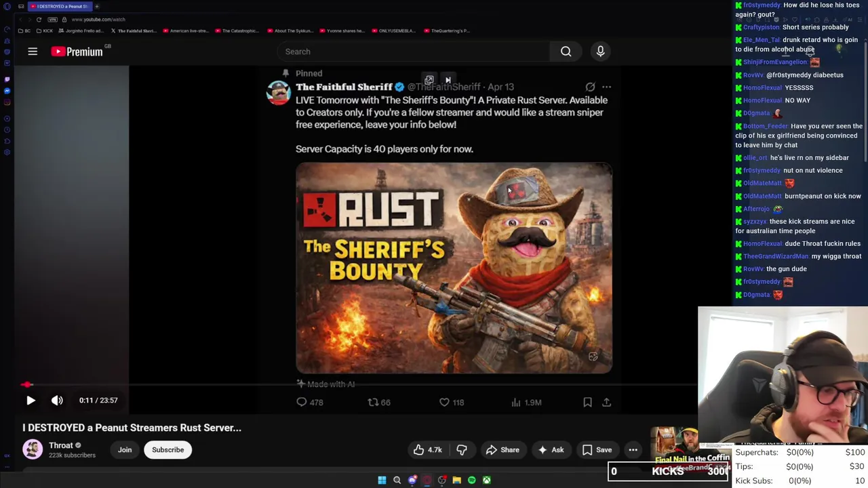868x488 pixels.
Task: Open the Xbox app from taskbar
Action: coord(486,480)
